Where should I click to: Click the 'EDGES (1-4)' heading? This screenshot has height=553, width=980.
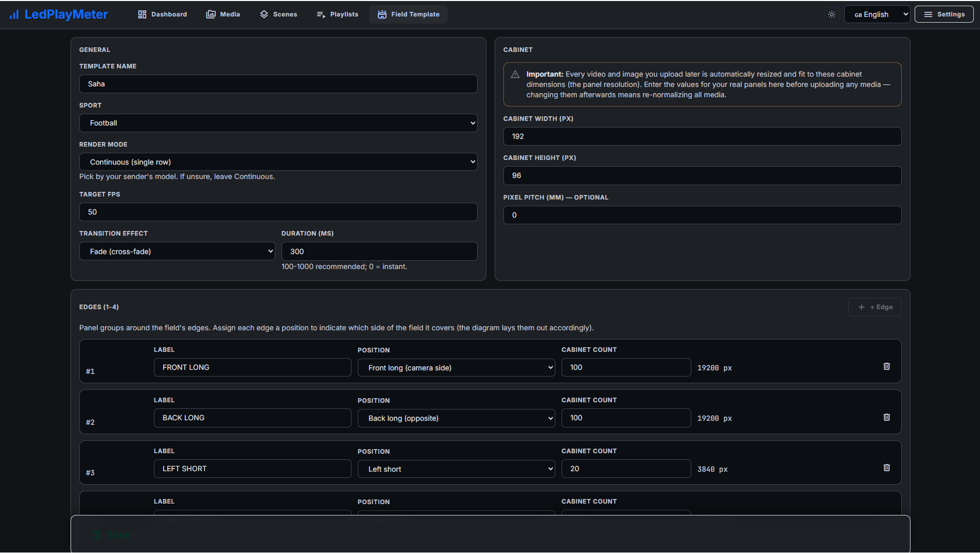pos(99,307)
